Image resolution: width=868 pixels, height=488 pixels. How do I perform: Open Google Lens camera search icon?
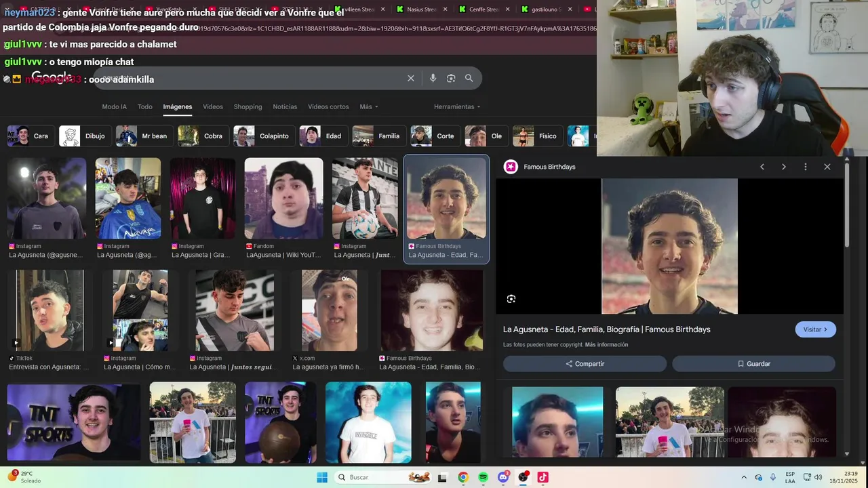click(x=451, y=78)
